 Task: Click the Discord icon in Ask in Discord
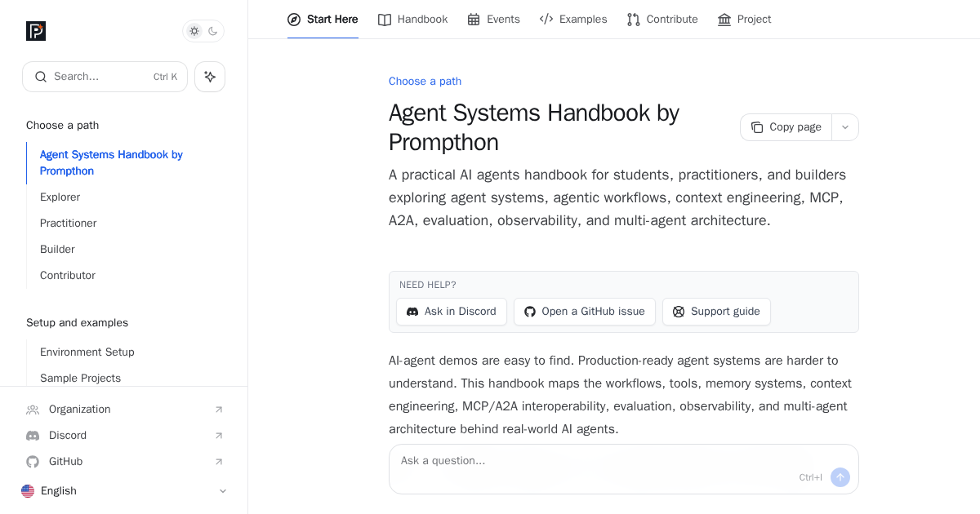point(412,312)
